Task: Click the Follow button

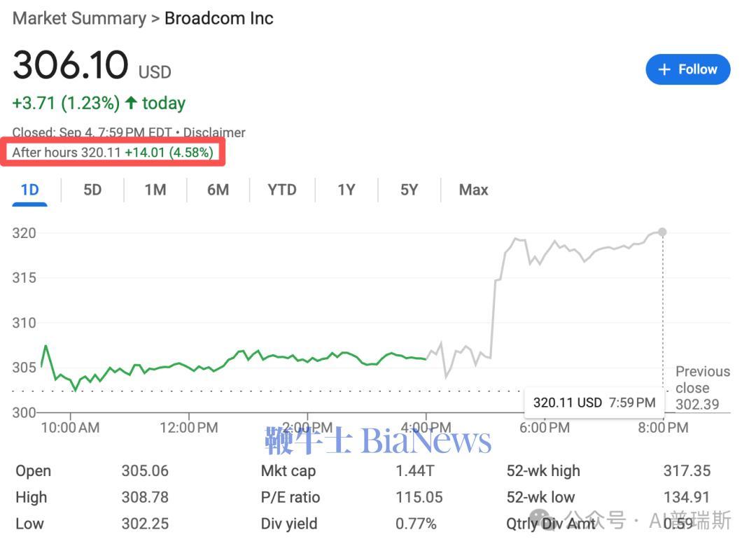Action: [687, 70]
